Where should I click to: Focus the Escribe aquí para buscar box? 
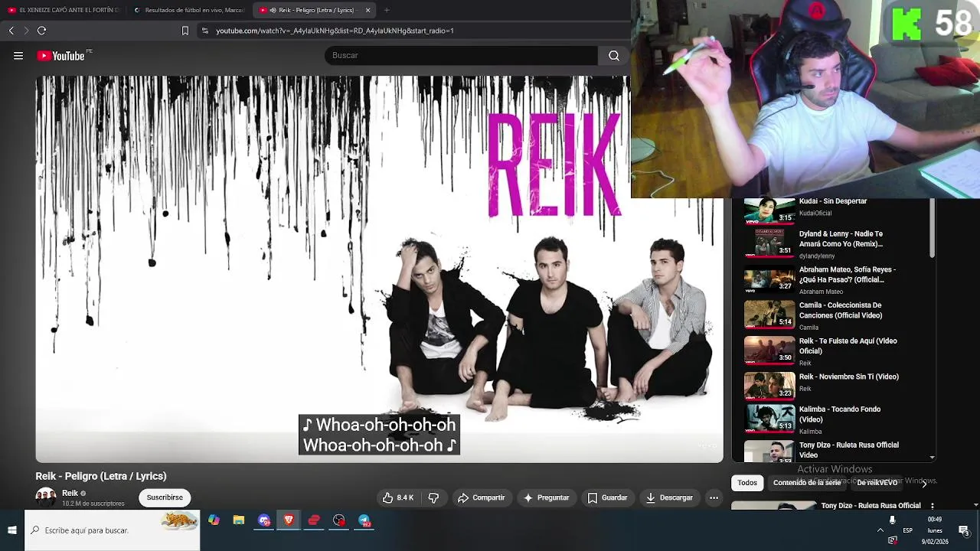[112, 530]
